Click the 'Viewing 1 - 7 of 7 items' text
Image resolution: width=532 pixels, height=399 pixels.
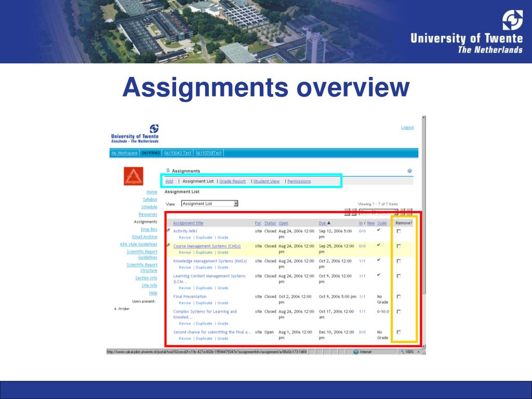378,204
